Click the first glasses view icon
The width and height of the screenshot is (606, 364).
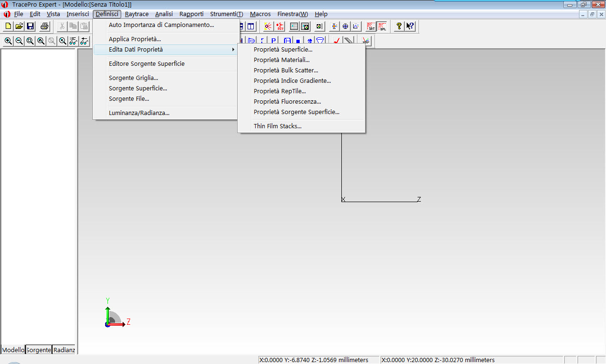73,41
